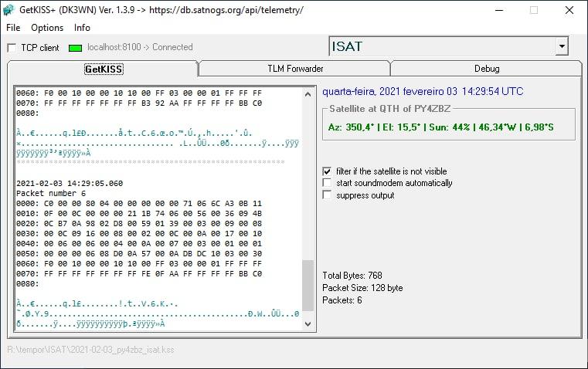This screenshot has height=369, width=588.
Task: Enable the TCP client checkbox
Action: pyautogui.click(x=12, y=48)
